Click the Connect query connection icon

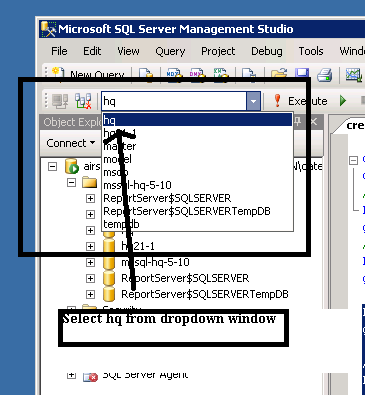(60, 101)
